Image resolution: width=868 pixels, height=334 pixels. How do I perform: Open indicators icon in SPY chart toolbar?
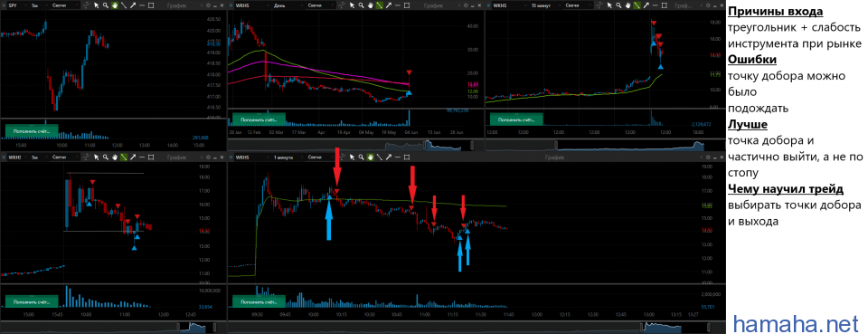point(87,5)
